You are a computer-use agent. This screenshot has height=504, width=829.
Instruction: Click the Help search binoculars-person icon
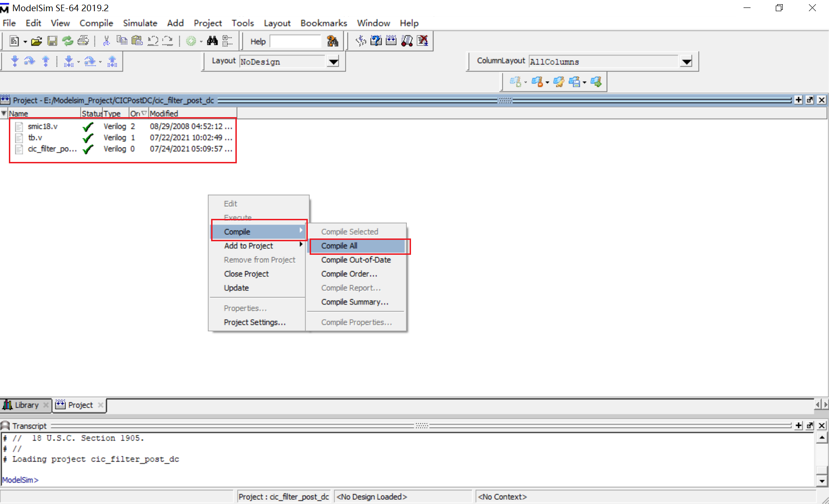(333, 41)
